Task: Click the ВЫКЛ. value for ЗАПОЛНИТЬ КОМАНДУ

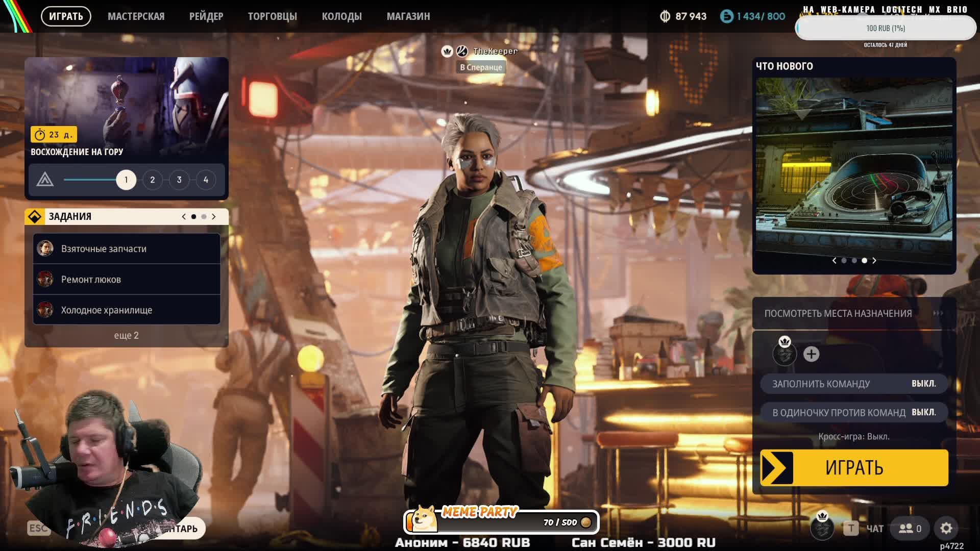Action: tap(924, 384)
